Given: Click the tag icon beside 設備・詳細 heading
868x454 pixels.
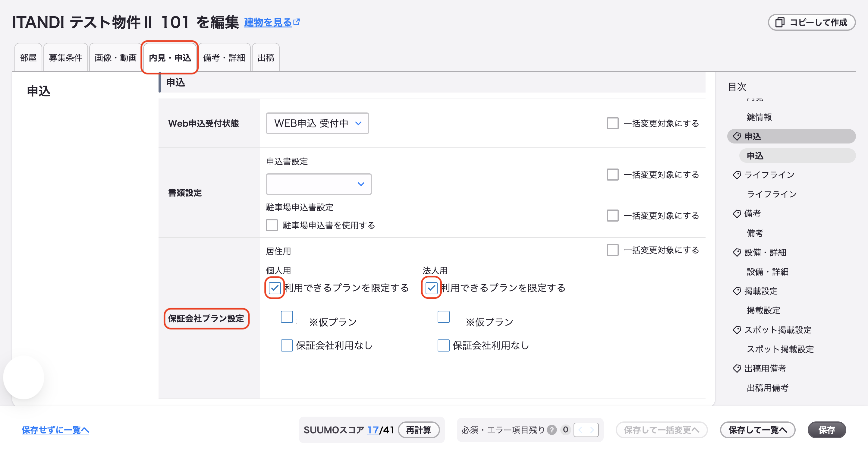Looking at the screenshot, I should click(737, 252).
